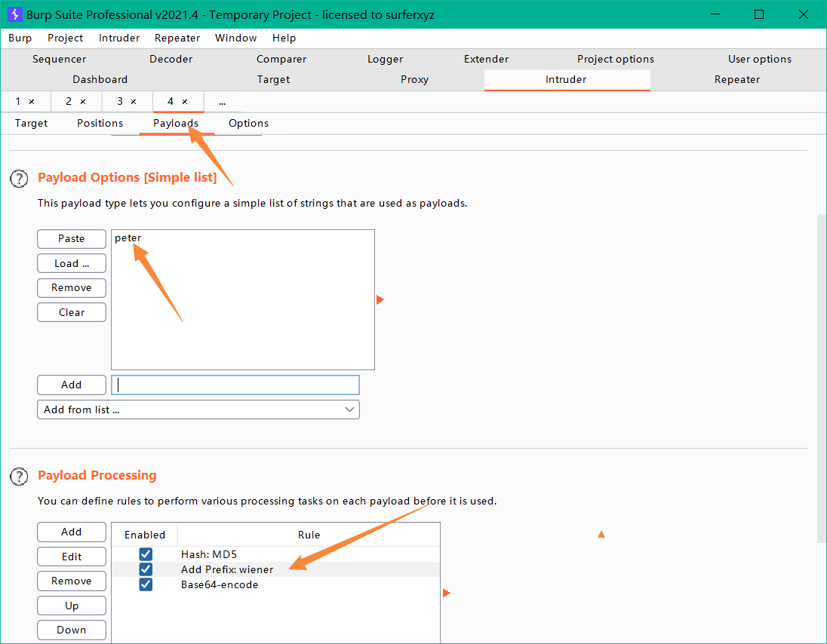
Task: Switch to the Proxy tab
Action: tap(414, 80)
